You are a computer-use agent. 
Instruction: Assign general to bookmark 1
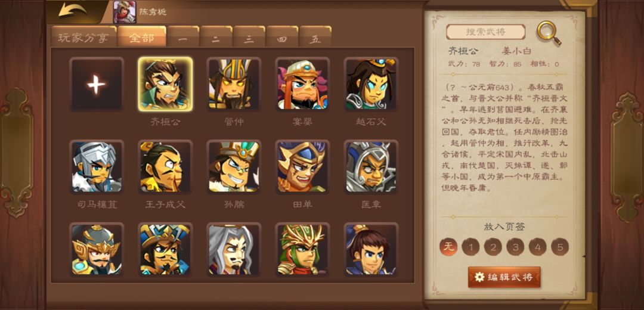pos(470,247)
